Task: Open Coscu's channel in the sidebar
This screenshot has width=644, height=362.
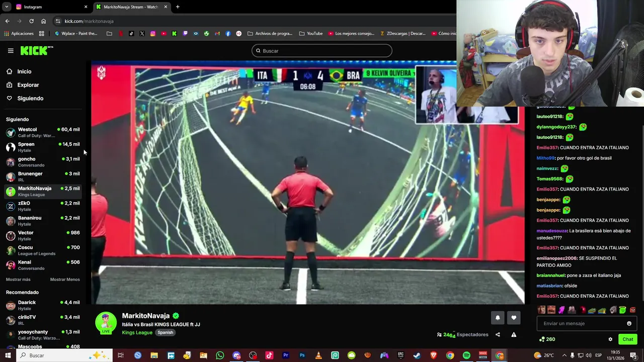Action: pyautogui.click(x=43, y=250)
